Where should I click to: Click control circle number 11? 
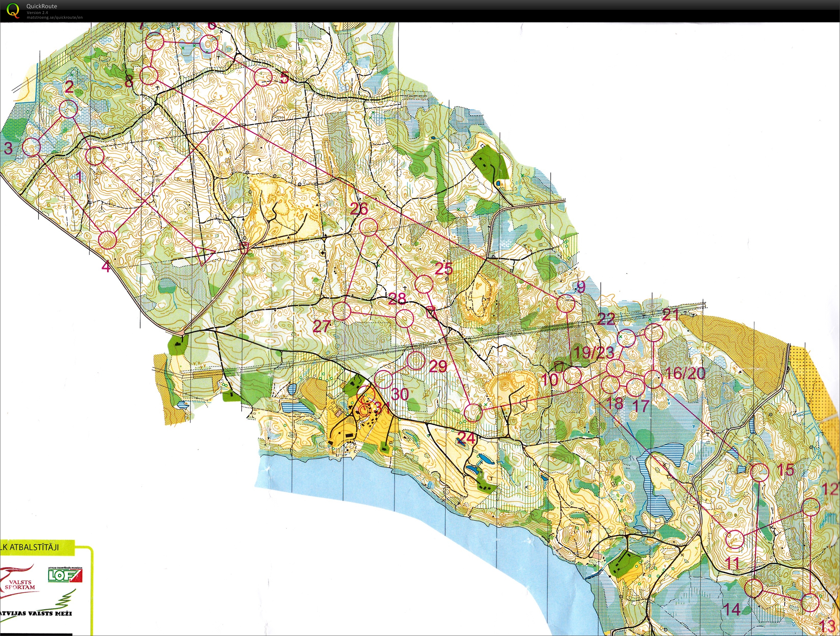coord(735,540)
